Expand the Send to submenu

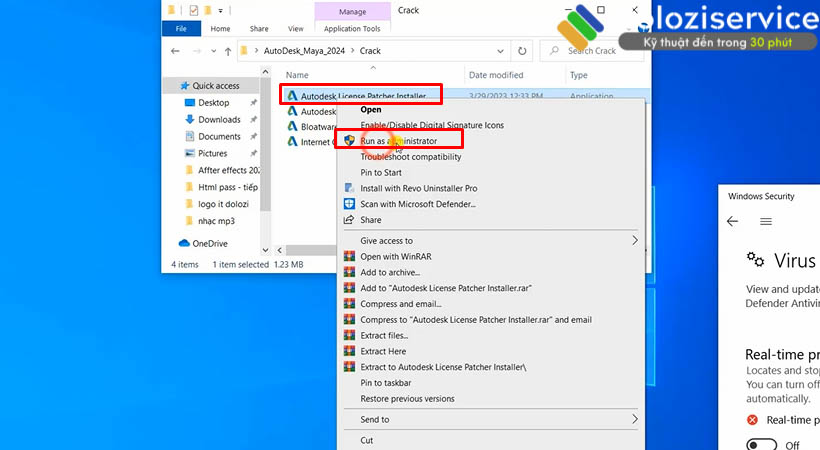click(634, 419)
